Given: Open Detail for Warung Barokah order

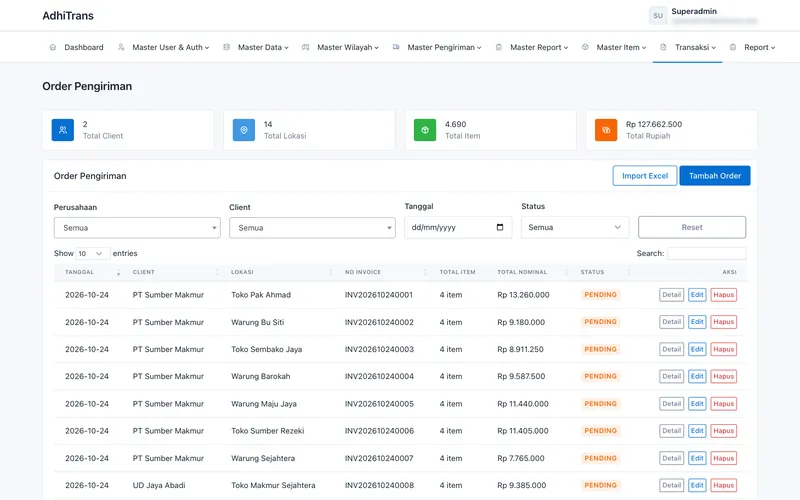Looking at the screenshot, I should (671, 376).
